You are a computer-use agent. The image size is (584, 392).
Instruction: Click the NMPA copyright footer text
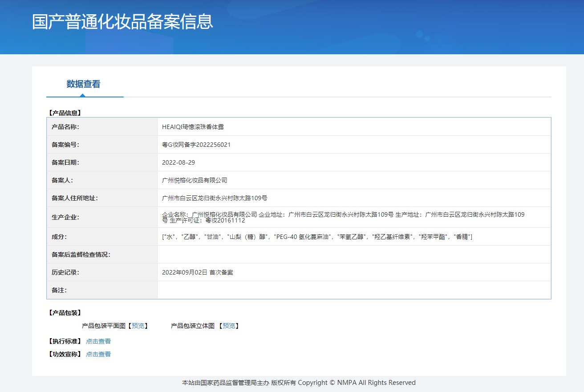[299, 383]
